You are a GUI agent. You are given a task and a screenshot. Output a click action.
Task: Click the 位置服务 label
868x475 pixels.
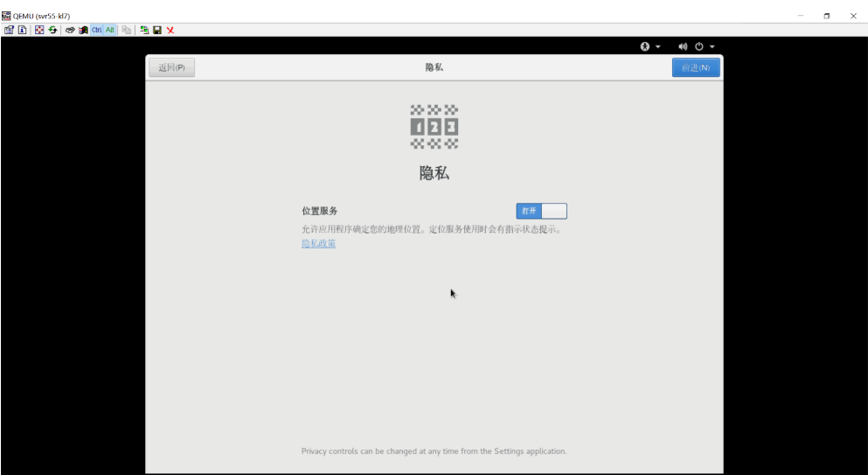pyautogui.click(x=319, y=211)
